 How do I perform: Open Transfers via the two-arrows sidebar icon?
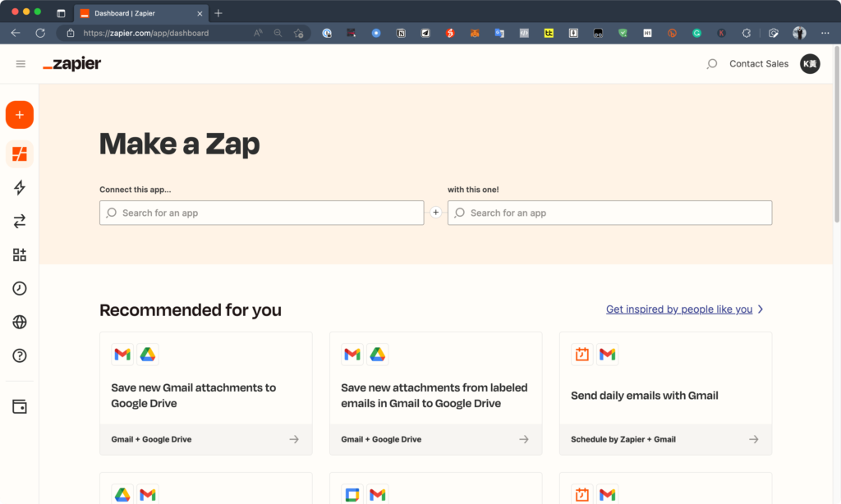[20, 221]
